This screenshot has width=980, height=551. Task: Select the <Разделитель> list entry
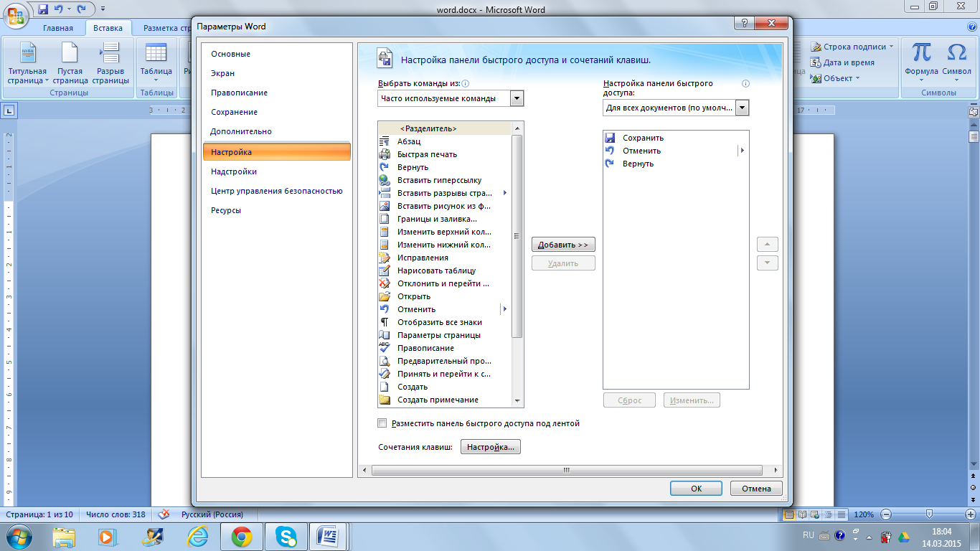click(445, 128)
